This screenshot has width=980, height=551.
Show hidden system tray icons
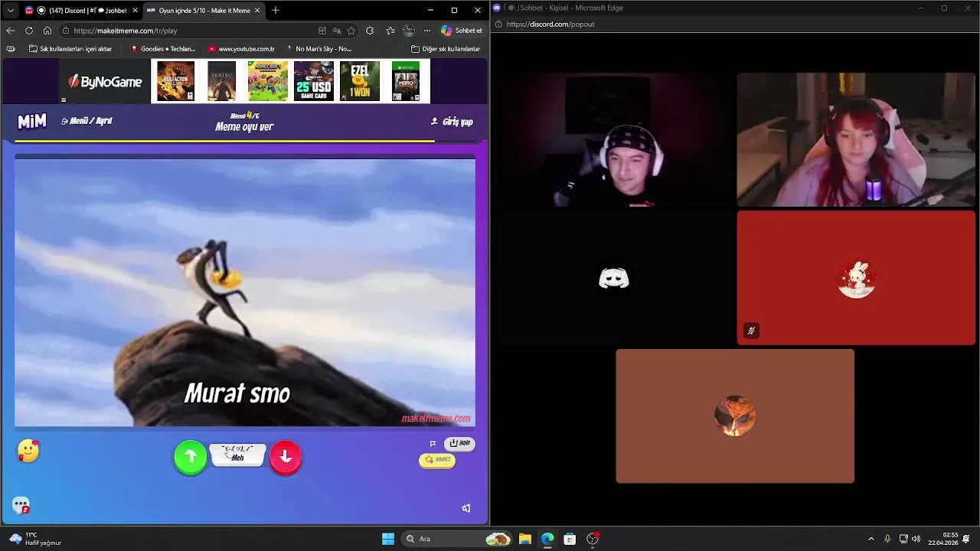tap(871, 539)
